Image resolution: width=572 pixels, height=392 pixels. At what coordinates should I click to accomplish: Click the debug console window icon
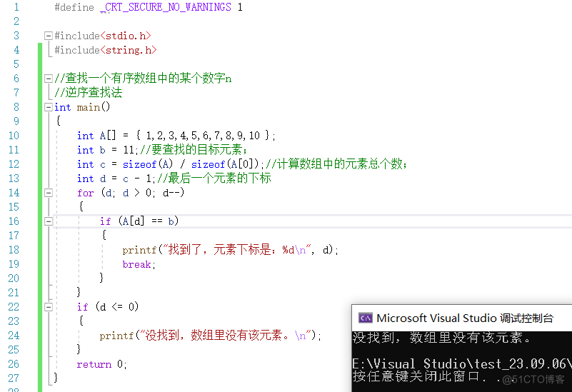click(x=365, y=318)
